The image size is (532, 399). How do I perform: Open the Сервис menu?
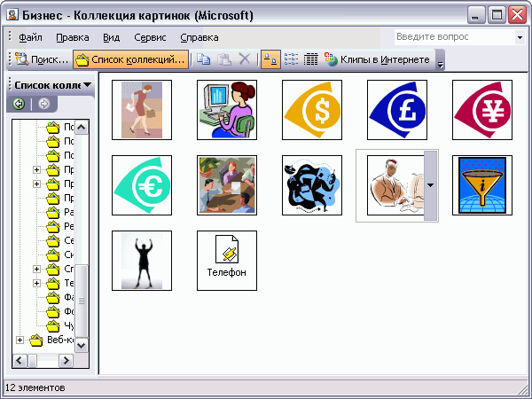coord(150,37)
